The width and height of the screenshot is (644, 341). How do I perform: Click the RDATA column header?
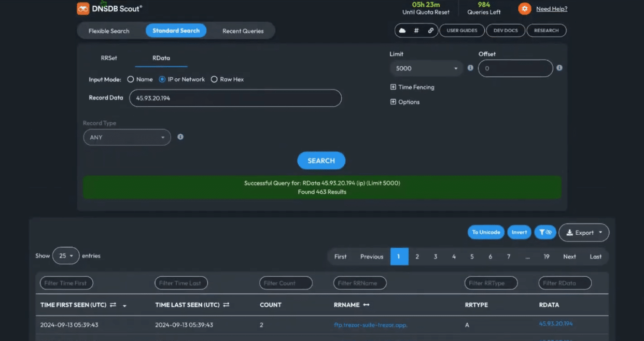(x=549, y=305)
